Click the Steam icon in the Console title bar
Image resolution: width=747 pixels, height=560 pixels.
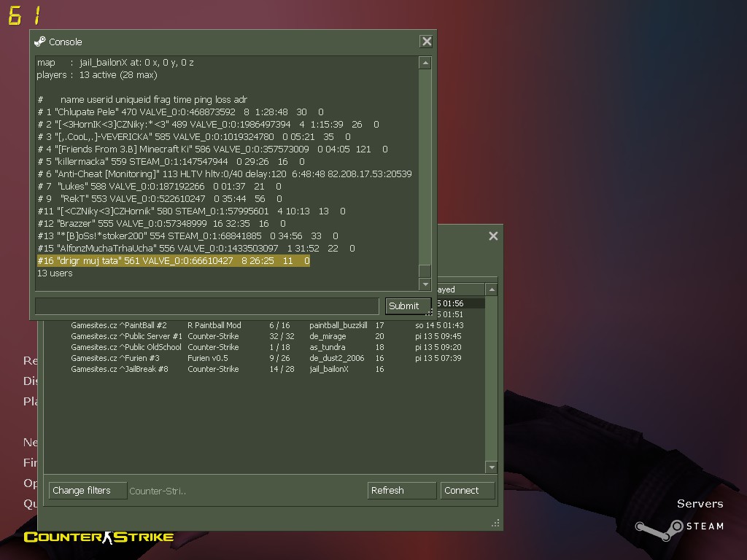40,42
